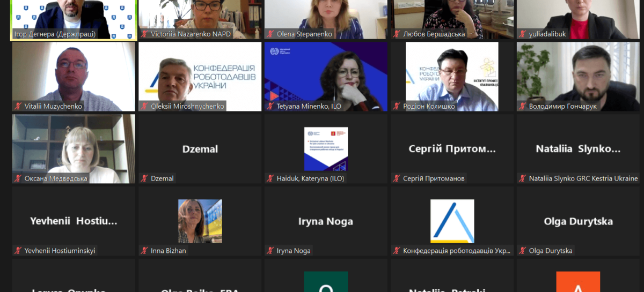Click muted mic icon for Tetyana Minenko, ILO
644x292 pixels.
(x=270, y=106)
